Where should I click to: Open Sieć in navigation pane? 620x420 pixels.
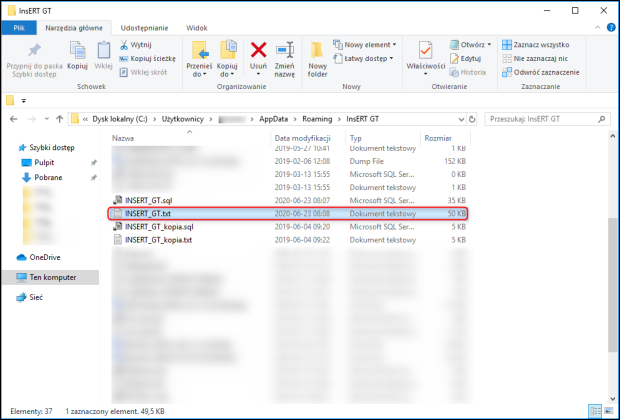[30, 297]
